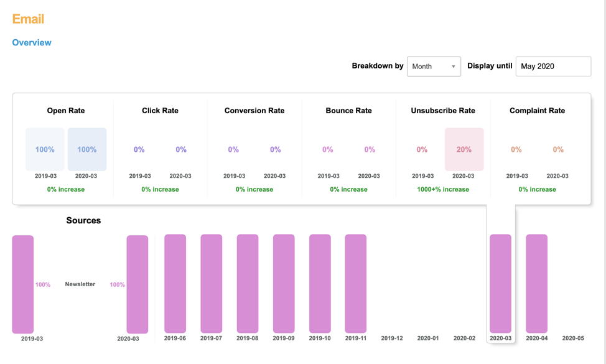This screenshot has height=364, width=606.
Task: Open the Breakdown by Month dropdown
Action: (434, 67)
